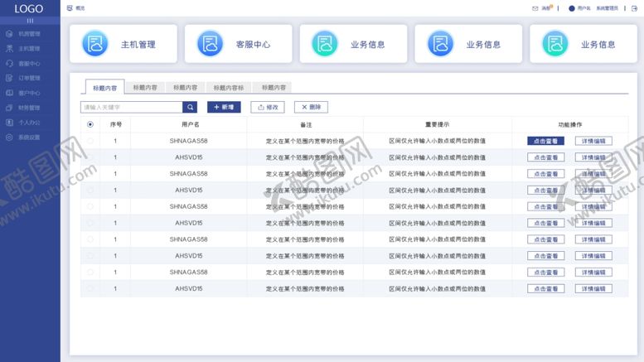Image resolution: width=644 pixels, height=362 pixels.
Task: Click the 重要提示 column header
Action: (x=437, y=124)
